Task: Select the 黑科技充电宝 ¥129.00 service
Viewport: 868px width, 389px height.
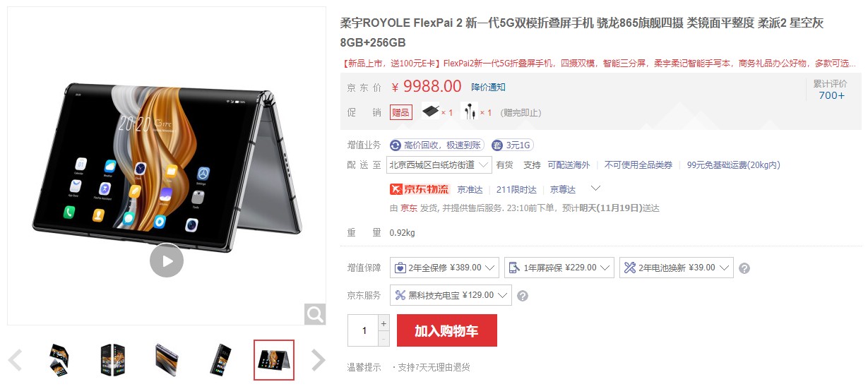Action: pyautogui.click(x=451, y=295)
